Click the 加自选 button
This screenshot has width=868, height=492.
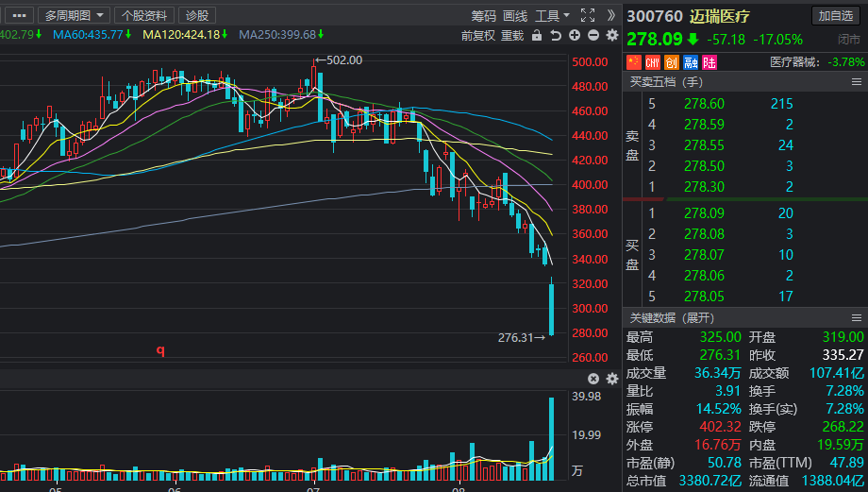pos(836,15)
